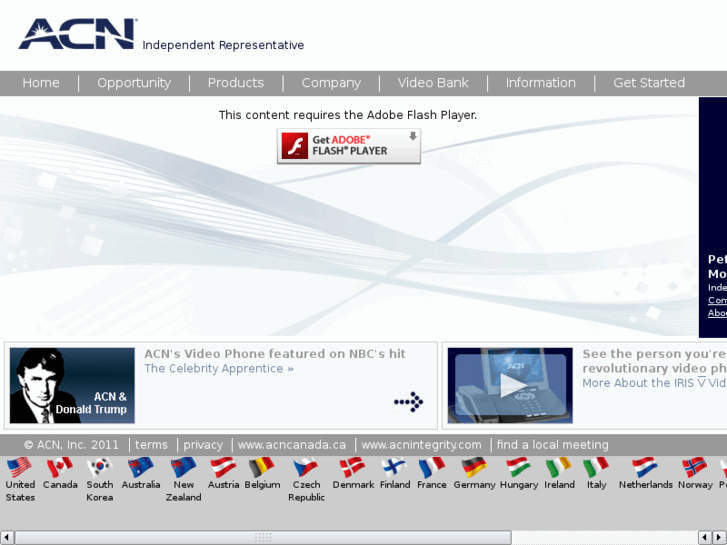The image size is (727, 545).
Task: Click the Independent Representative text
Action: [x=223, y=45]
